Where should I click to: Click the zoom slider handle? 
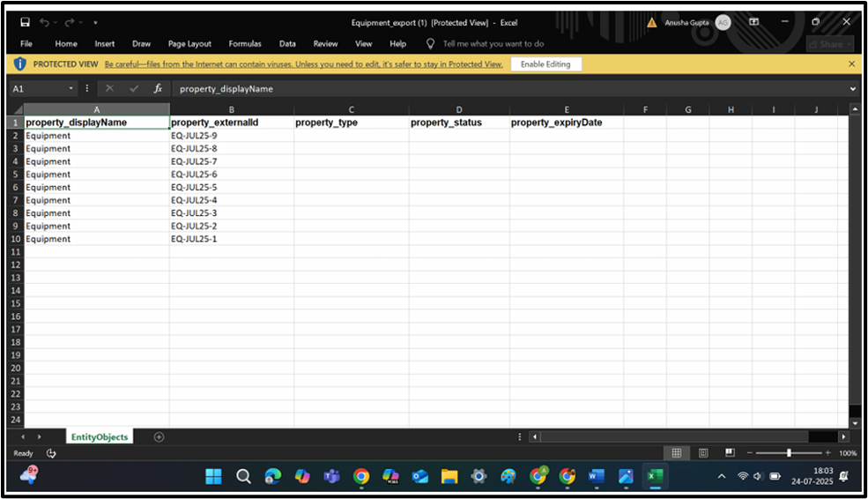point(789,453)
